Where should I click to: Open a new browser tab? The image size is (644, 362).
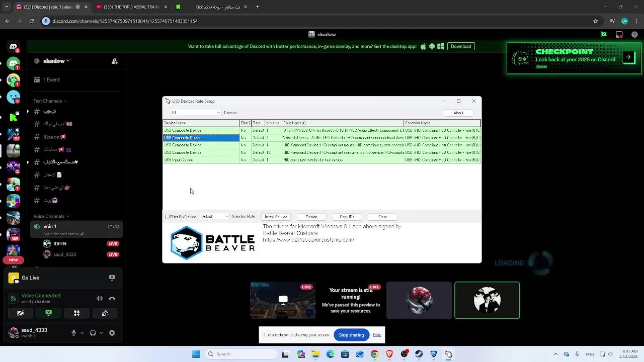tap(258, 7)
